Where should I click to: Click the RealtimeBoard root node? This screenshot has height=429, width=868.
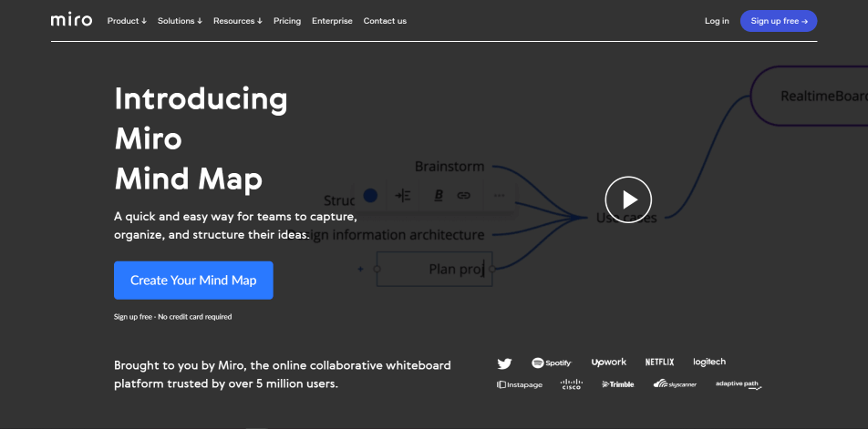click(811, 97)
